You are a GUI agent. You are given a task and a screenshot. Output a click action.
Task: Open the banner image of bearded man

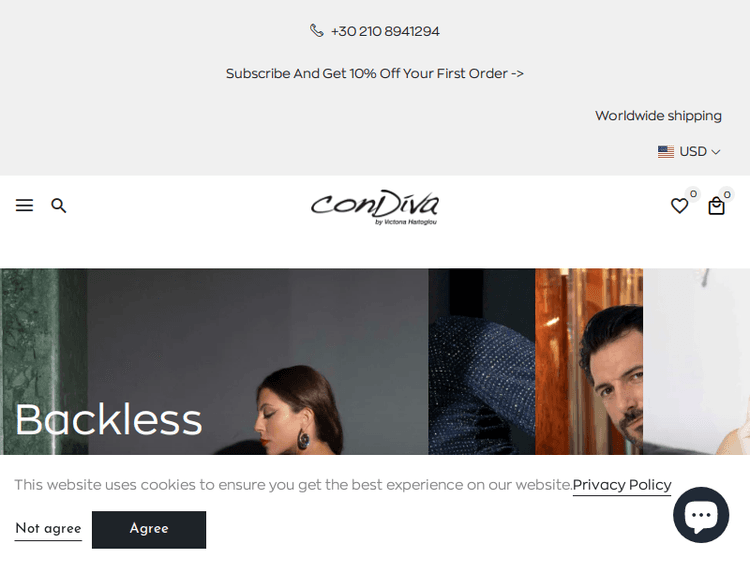589,361
